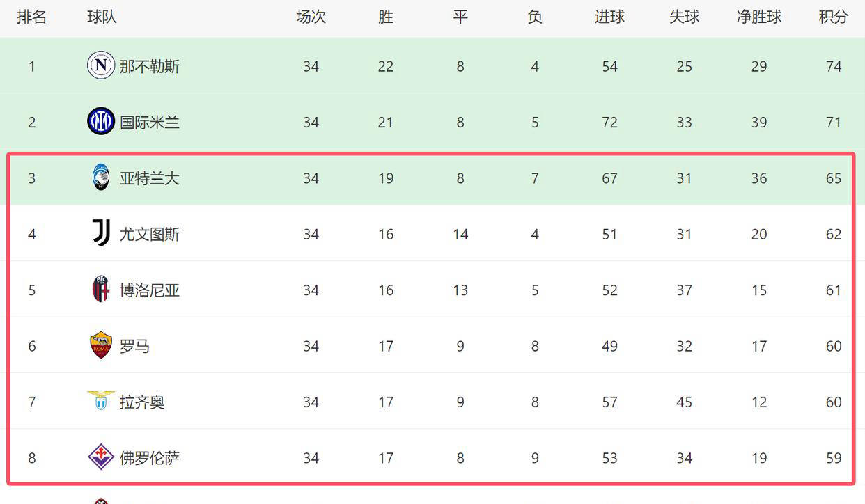Click the 排名 column header
The image size is (865, 504).
[x=31, y=17]
